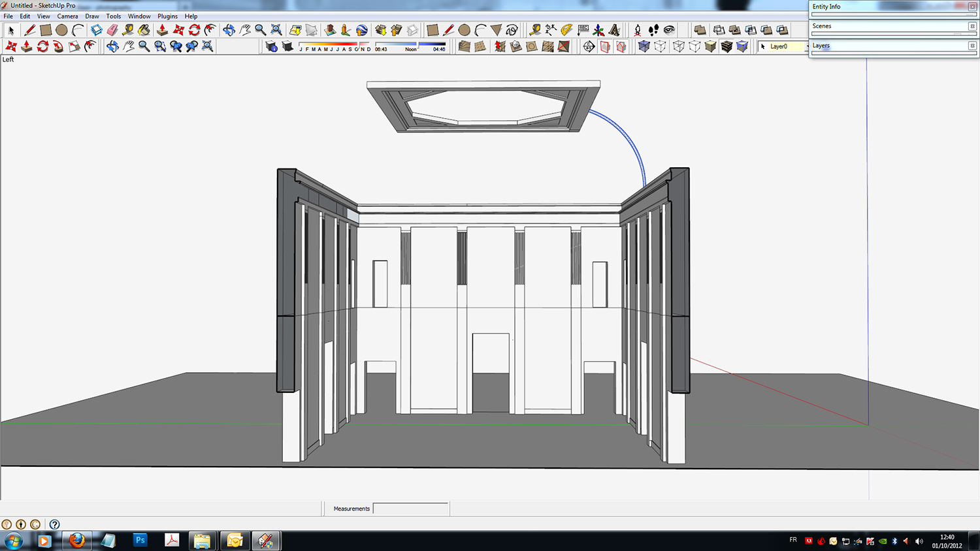Click the Measurements input box
The height and width of the screenshot is (551, 980).
click(410, 509)
